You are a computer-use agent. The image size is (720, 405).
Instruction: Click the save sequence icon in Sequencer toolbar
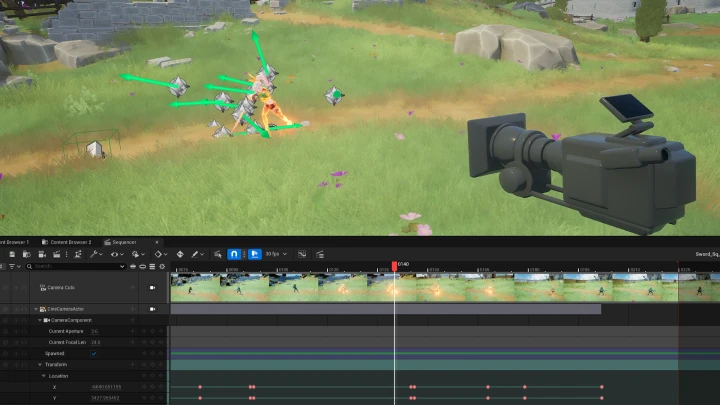(12, 254)
